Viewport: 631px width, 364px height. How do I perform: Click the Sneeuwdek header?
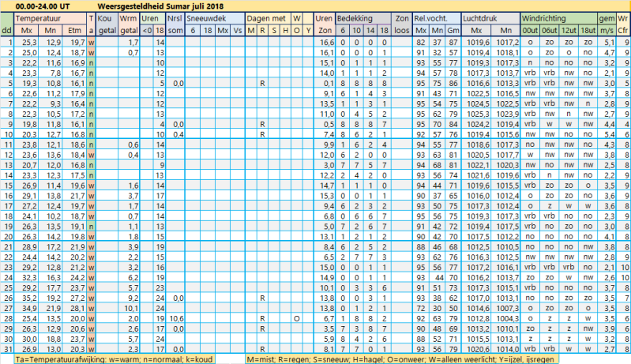tap(205, 17)
